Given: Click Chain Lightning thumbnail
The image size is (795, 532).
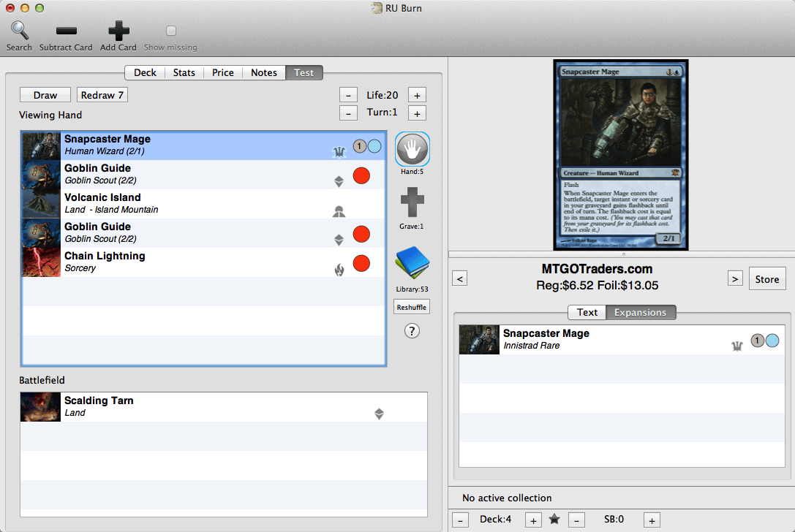Looking at the screenshot, I should click(42, 262).
